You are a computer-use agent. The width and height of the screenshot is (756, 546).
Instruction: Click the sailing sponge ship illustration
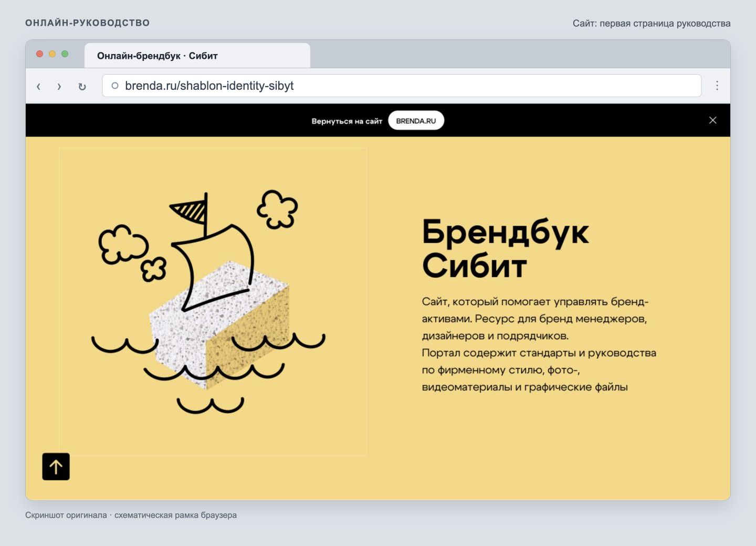tap(208, 302)
